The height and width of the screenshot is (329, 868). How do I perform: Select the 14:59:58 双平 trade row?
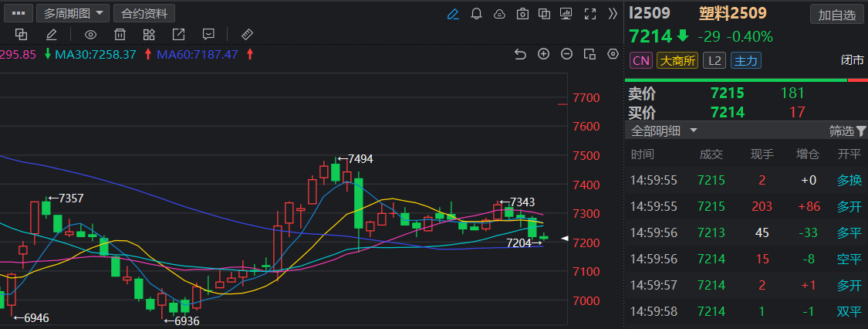click(746, 311)
